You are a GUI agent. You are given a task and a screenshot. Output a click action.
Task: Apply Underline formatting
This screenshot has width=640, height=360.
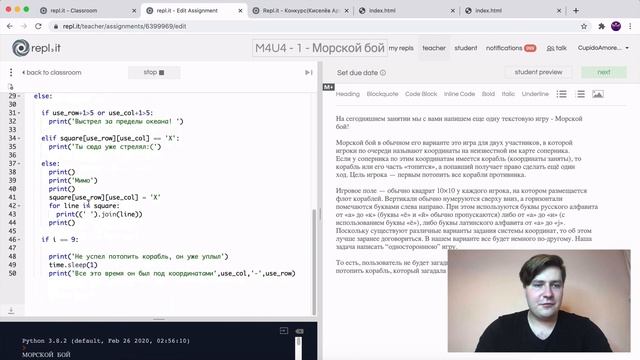pos(535,94)
